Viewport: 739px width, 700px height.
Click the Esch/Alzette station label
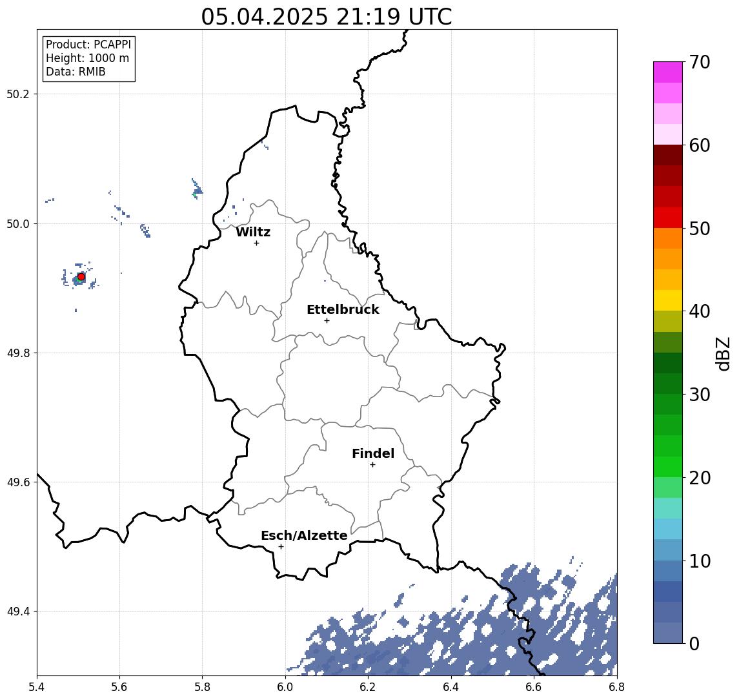(x=304, y=535)
